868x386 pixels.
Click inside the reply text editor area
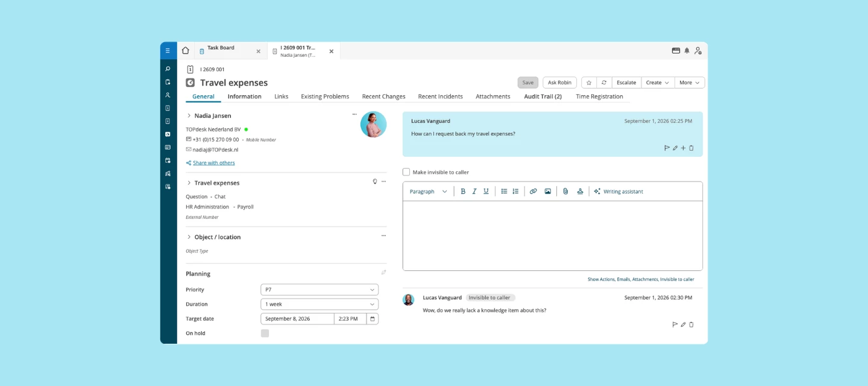tap(553, 235)
